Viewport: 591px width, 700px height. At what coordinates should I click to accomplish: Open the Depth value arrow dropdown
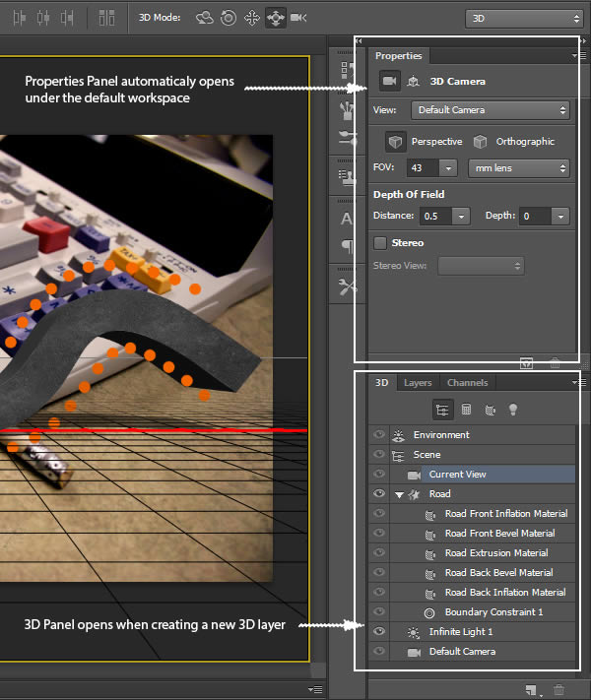point(560,217)
